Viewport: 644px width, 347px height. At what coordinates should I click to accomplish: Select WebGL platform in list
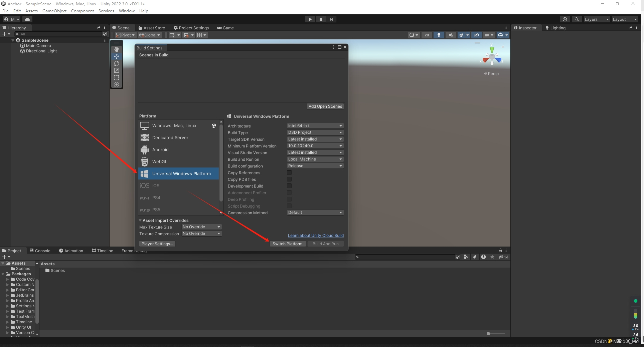pos(178,161)
